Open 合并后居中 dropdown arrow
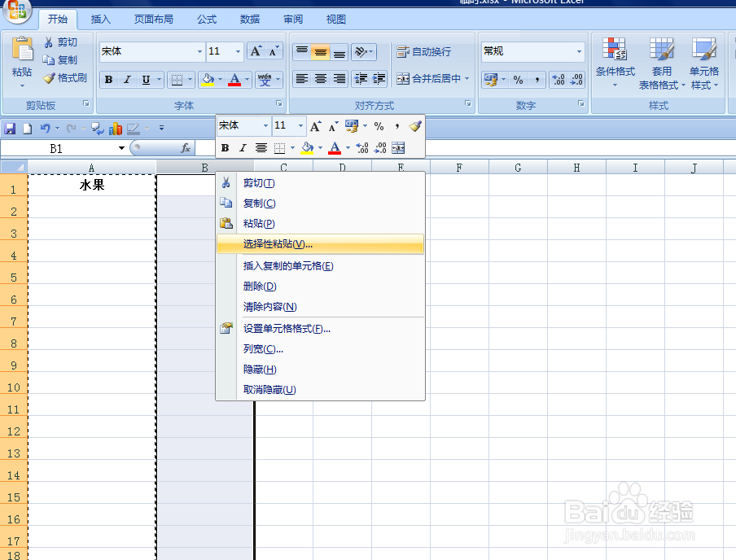This screenshot has height=560, width=736. [x=467, y=78]
